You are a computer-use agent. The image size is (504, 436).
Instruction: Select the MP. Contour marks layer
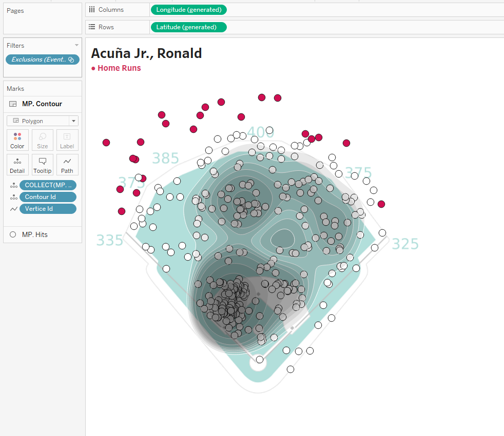[42, 104]
